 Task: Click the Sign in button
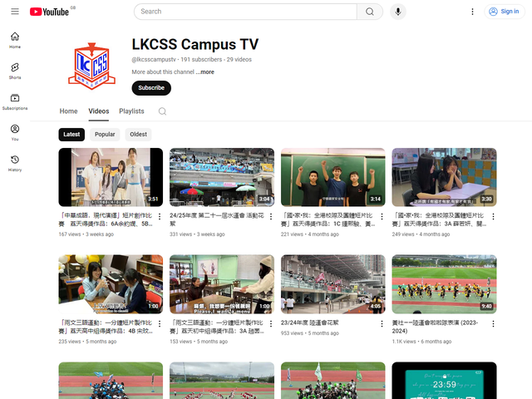(x=504, y=12)
